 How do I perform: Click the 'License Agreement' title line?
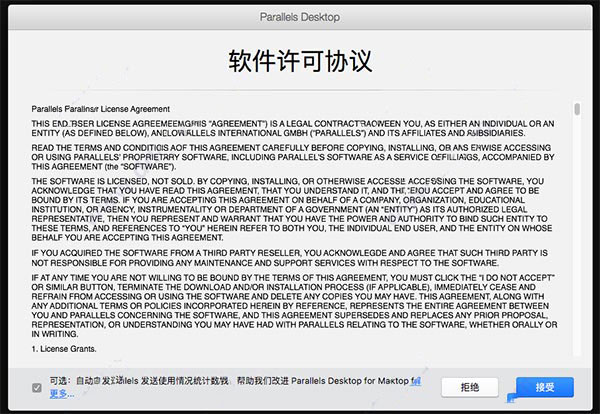click(x=101, y=109)
